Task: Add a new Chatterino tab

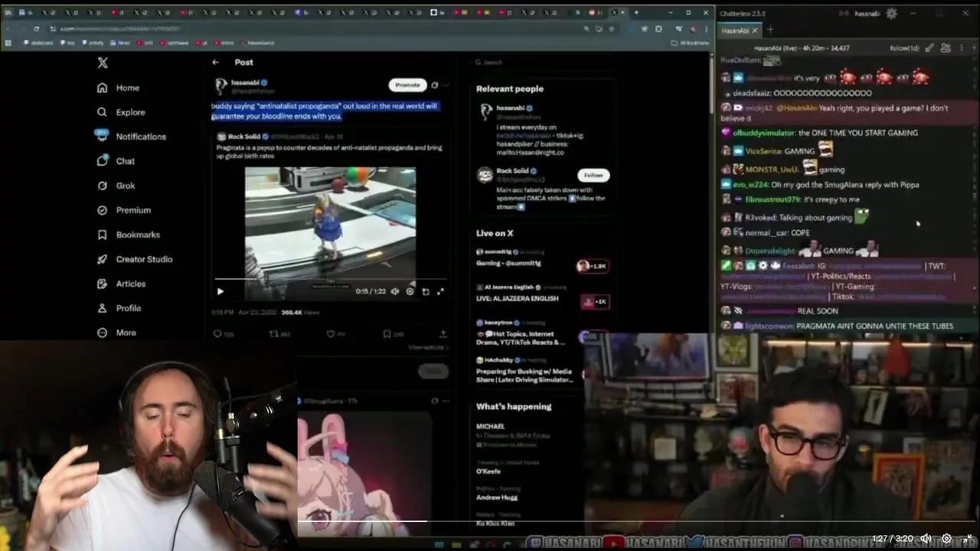Action: (770, 30)
